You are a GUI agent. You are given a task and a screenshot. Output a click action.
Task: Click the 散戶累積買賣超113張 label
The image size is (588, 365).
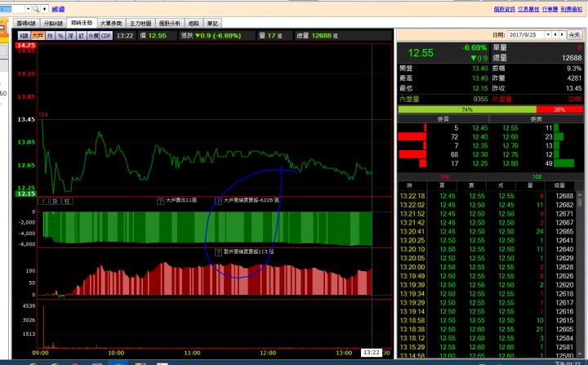click(x=248, y=251)
